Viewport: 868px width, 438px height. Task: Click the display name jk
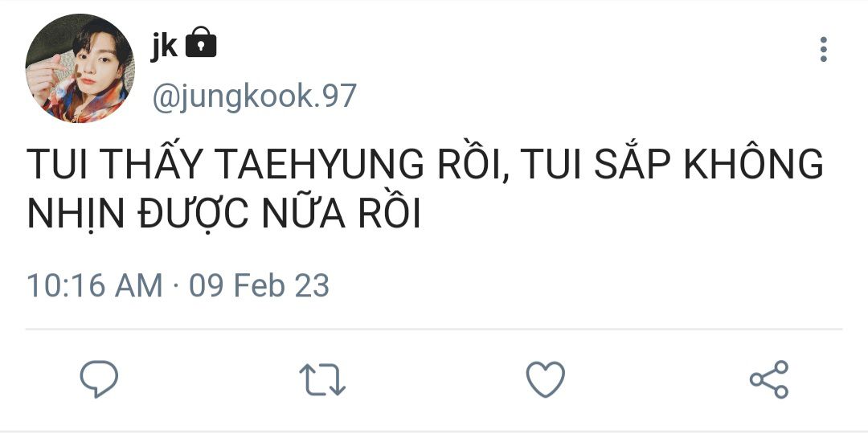pos(165,45)
